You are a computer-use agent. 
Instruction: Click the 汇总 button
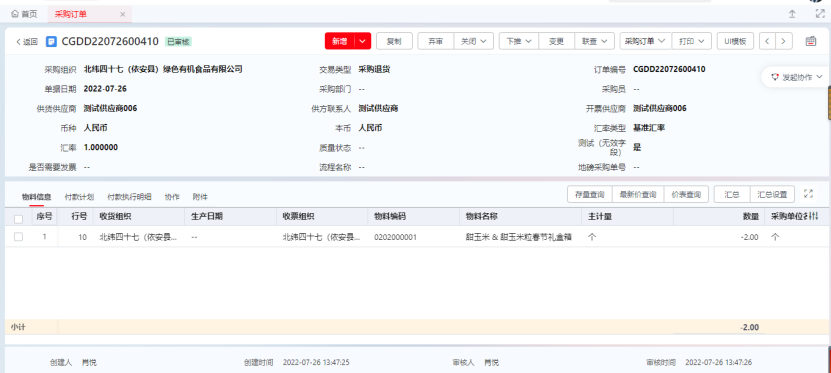click(x=732, y=194)
